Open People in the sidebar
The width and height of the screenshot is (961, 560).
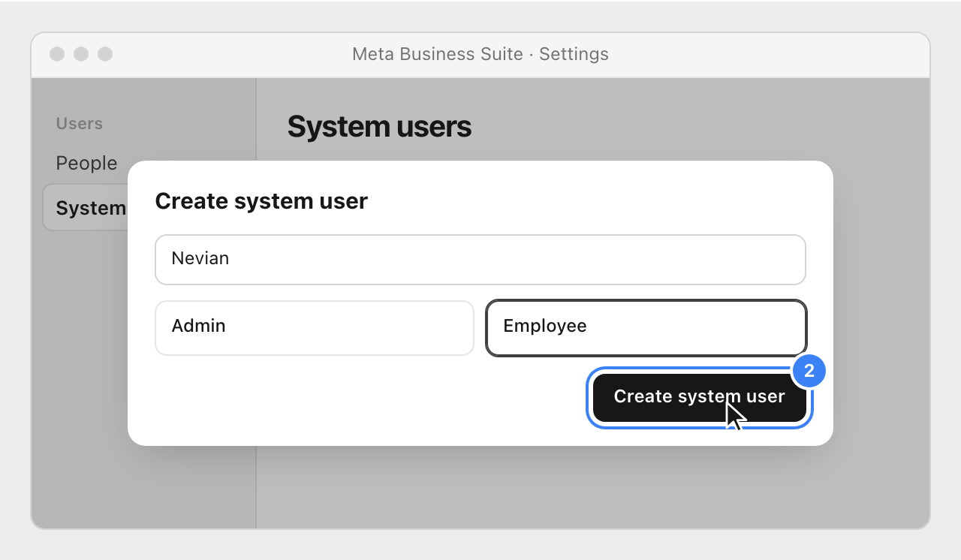86,163
